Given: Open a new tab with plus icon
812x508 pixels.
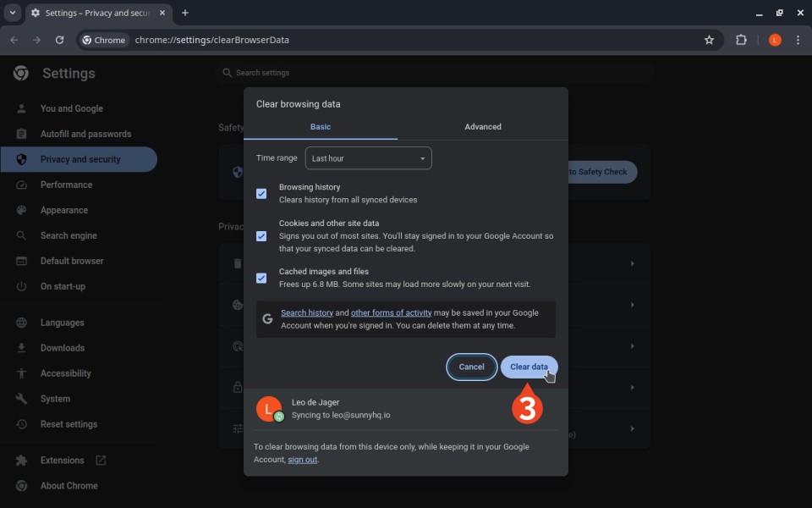Looking at the screenshot, I should tap(185, 13).
